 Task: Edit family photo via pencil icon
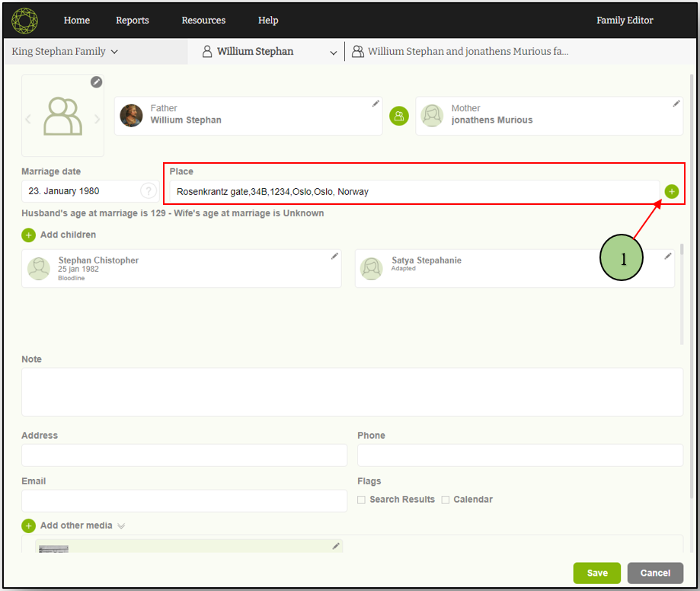click(96, 82)
